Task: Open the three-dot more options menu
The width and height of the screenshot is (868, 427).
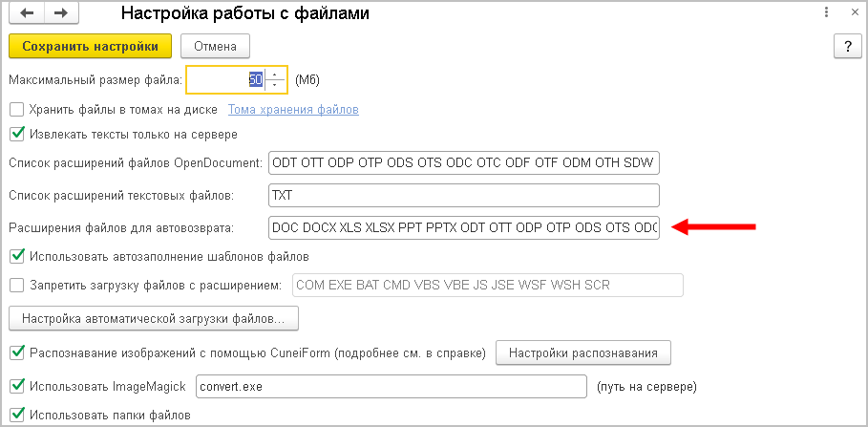Action: pyautogui.click(x=824, y=13)
